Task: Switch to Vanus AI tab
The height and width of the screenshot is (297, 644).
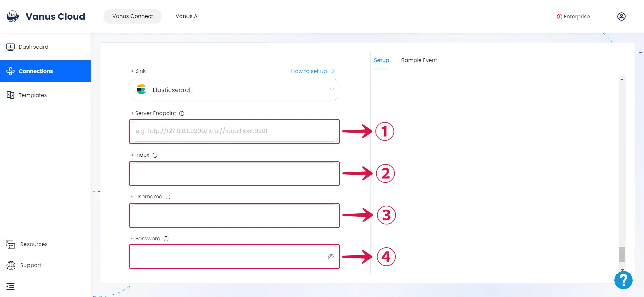Action: click(x=187, y=16)
